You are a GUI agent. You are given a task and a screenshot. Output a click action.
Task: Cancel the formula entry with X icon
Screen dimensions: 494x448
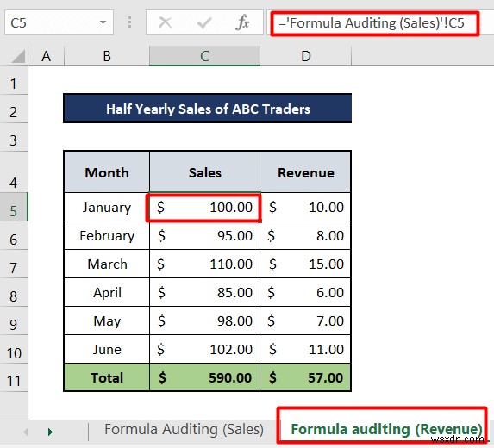165,22
